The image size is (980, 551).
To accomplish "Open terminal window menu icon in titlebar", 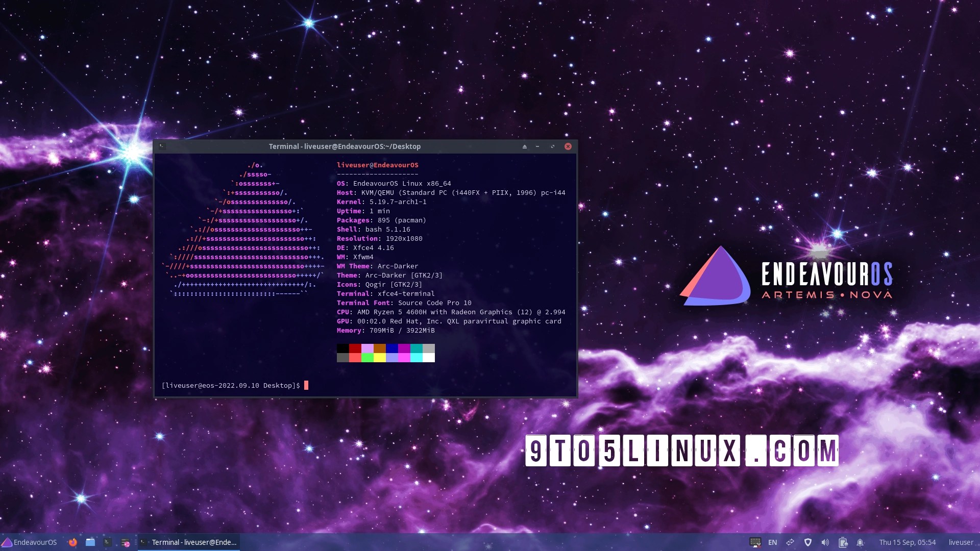I will (161, 146).
